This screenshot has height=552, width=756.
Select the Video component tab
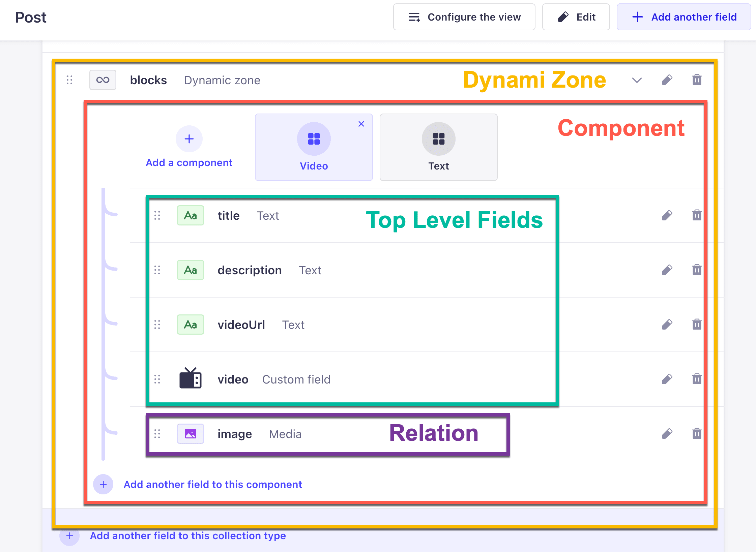(314, 147)
